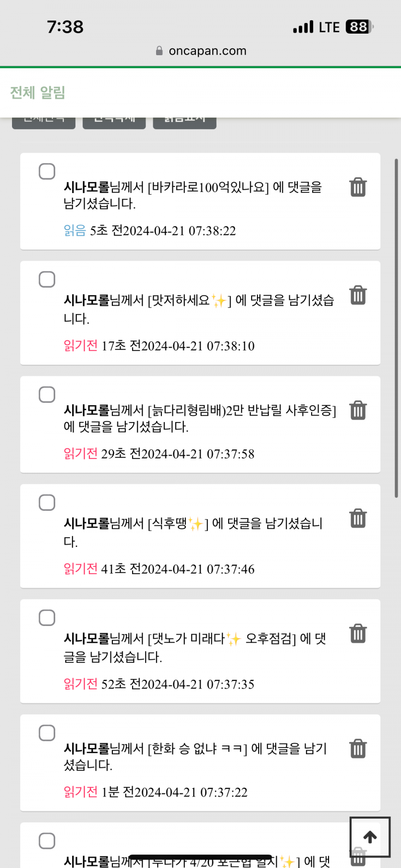Tap the lock icon beside oncapan.com

tap(159, 51)
